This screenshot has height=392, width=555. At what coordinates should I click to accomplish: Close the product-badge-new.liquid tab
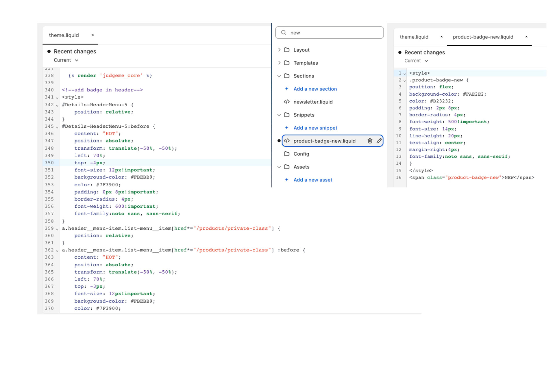coord(526,37)
